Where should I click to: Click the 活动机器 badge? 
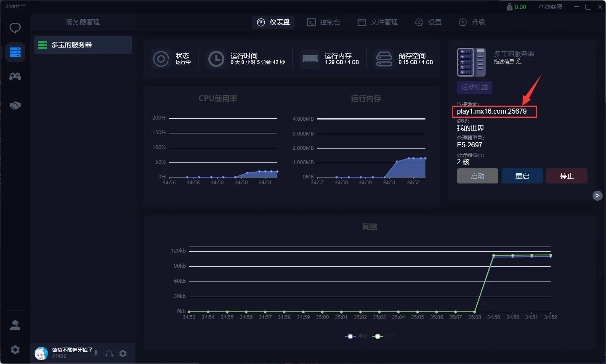(x=475, y=87)
